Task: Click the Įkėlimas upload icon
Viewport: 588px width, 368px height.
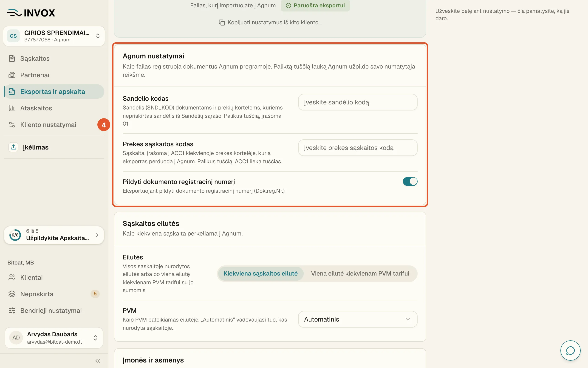Action: 13,147
